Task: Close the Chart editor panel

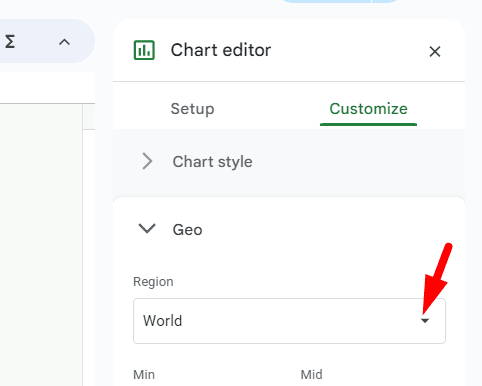Action: [435, 52]
